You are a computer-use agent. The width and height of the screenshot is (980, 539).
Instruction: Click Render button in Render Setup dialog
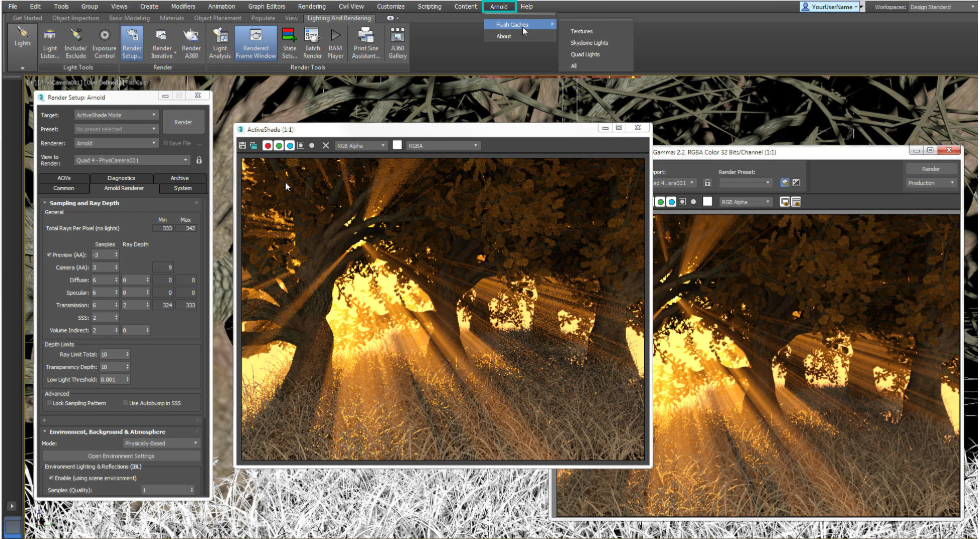pos(183,122)
